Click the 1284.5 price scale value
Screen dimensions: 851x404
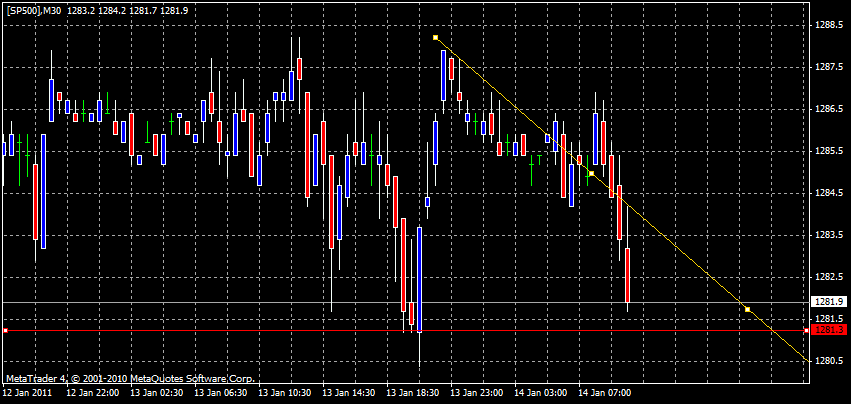coord(828,193)
